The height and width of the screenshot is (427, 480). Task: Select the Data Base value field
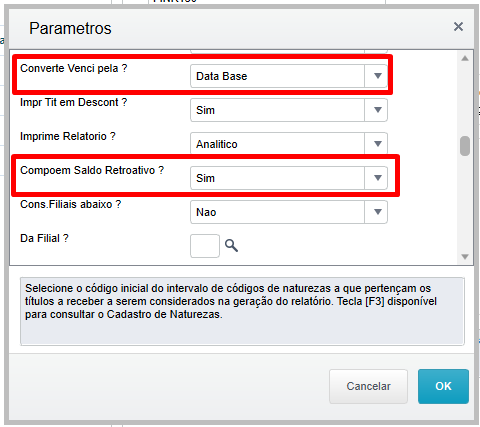click(277, 76)
